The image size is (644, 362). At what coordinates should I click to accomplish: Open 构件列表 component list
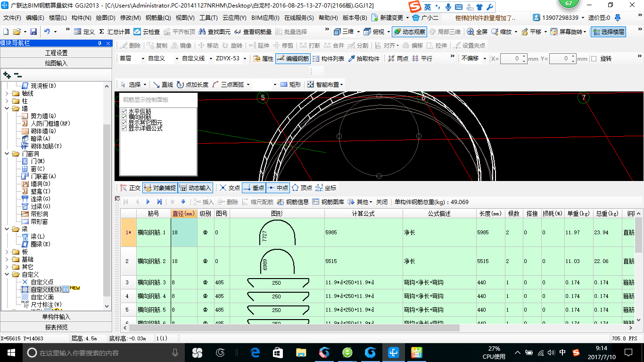tap(328, 59)
